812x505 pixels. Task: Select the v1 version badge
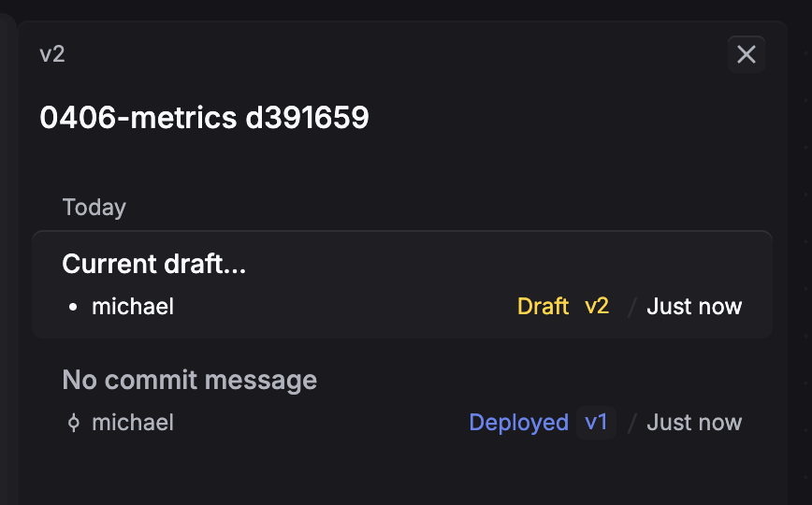tap(597, 423)
